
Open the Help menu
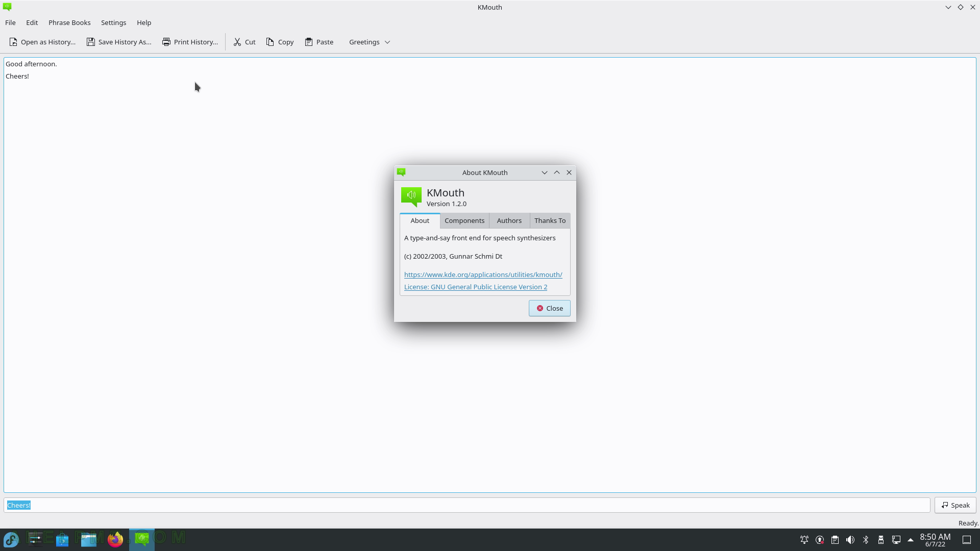pyautogui.click(x=144, y=22)
